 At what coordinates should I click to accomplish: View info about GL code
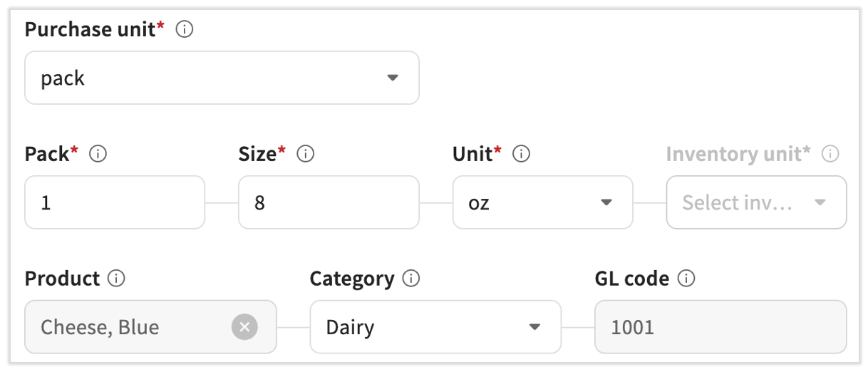pos(686,279)
